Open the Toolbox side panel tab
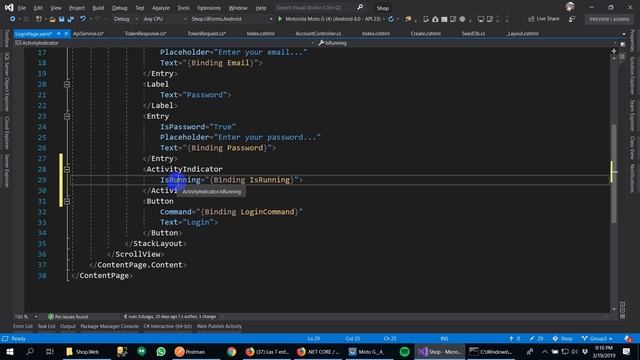The image size is (640, 360). point(7,38)
